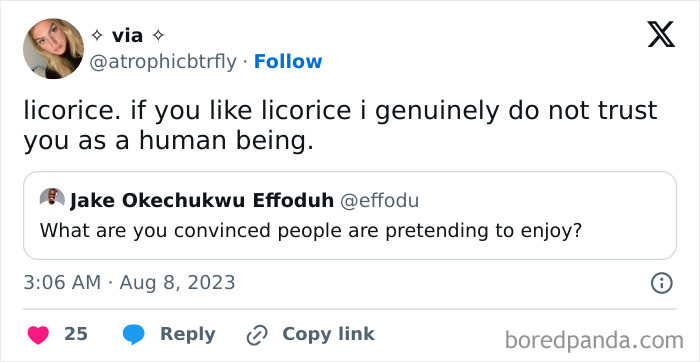Image resolution: width=700 pixels, height=362 pixels.
Task: Click the Copy link text
Action: (x=328, y=334)
